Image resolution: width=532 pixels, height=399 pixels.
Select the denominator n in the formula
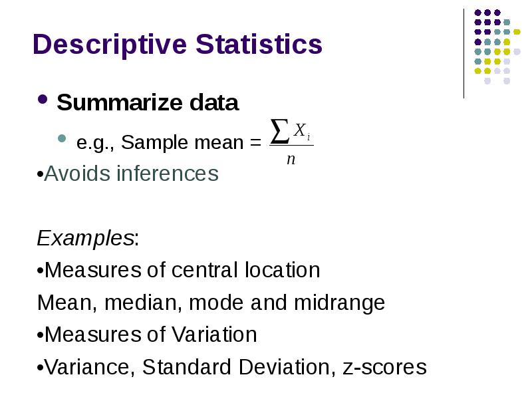pyautogui.click(x=291, y=160)
